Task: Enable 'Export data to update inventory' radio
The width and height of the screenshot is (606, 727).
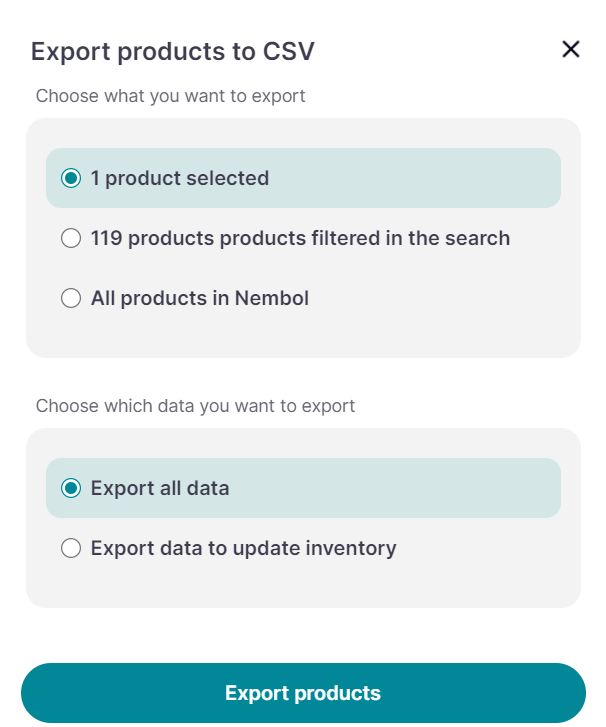Action: click(x=71, y=549)
